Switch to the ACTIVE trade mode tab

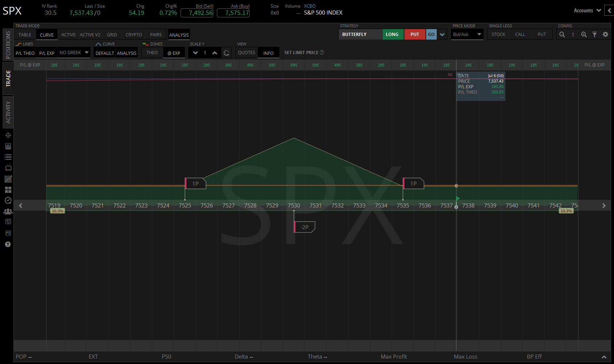(x=68, y=35)
